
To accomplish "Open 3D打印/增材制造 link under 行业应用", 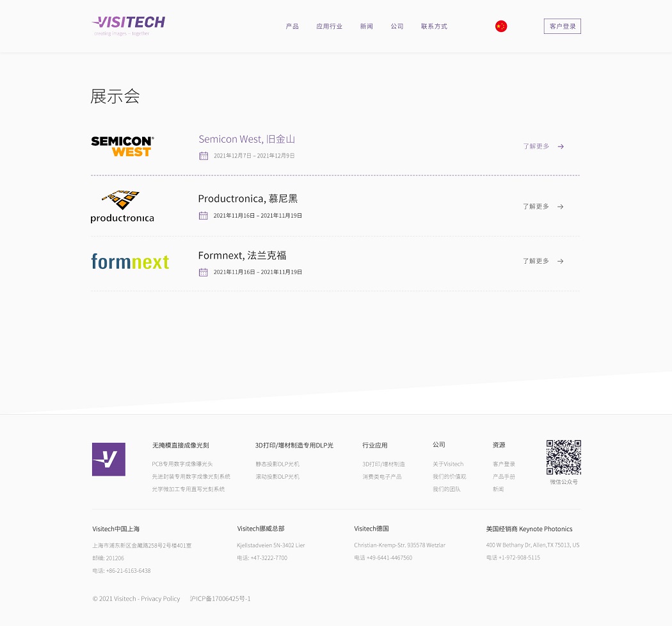I will (383, 464).
